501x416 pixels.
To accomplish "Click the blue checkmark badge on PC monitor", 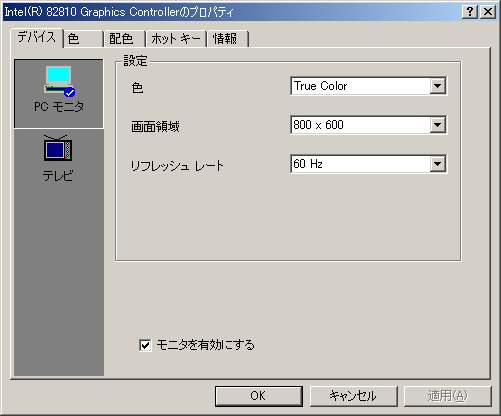I will [x=70, y=93].
